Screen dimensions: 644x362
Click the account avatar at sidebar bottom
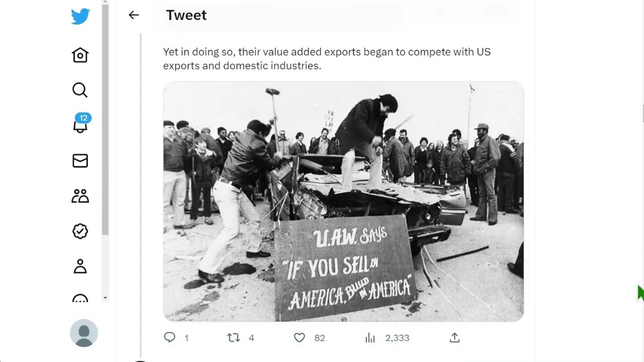point(84,333)
